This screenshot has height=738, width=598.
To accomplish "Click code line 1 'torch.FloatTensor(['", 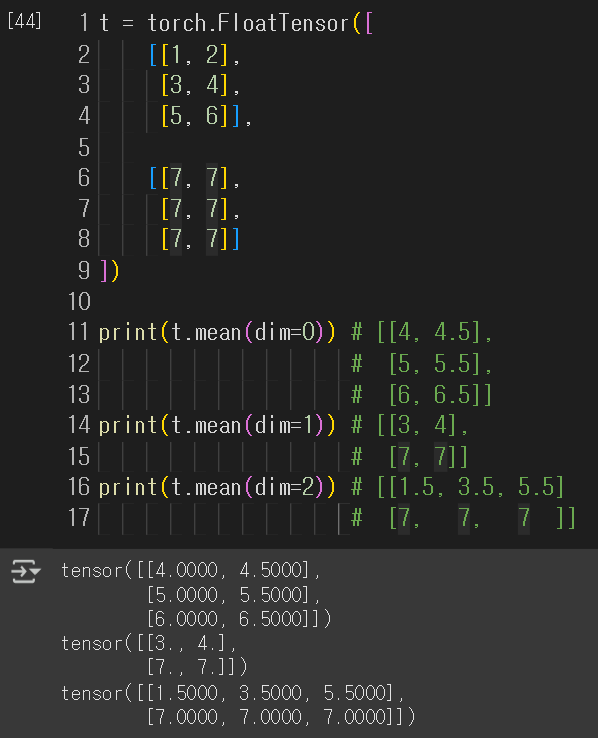I will click(x=260, y=23).
